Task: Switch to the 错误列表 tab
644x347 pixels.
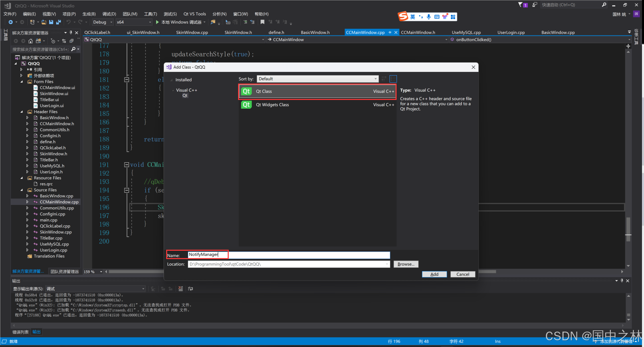Action: tap(20, 332)
